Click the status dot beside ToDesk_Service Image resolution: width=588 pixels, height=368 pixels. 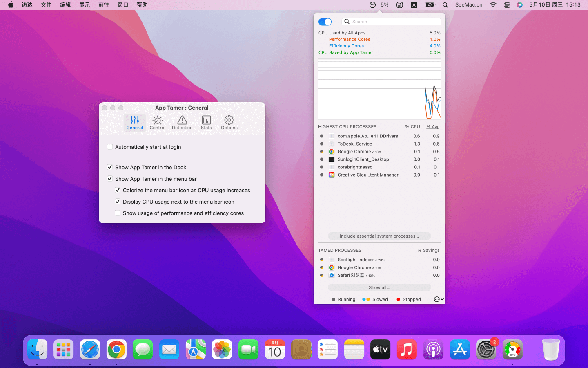pyautogui.click(x=322, y=144)
